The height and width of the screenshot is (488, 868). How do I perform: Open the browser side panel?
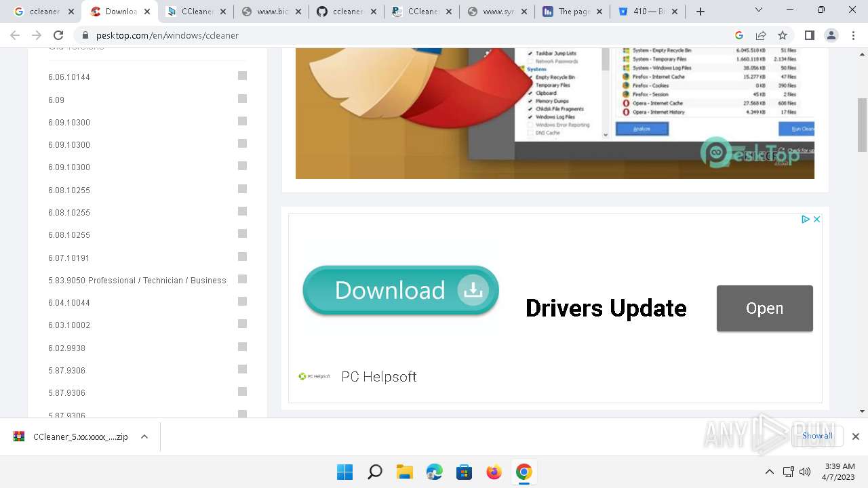tap(809, 35)
